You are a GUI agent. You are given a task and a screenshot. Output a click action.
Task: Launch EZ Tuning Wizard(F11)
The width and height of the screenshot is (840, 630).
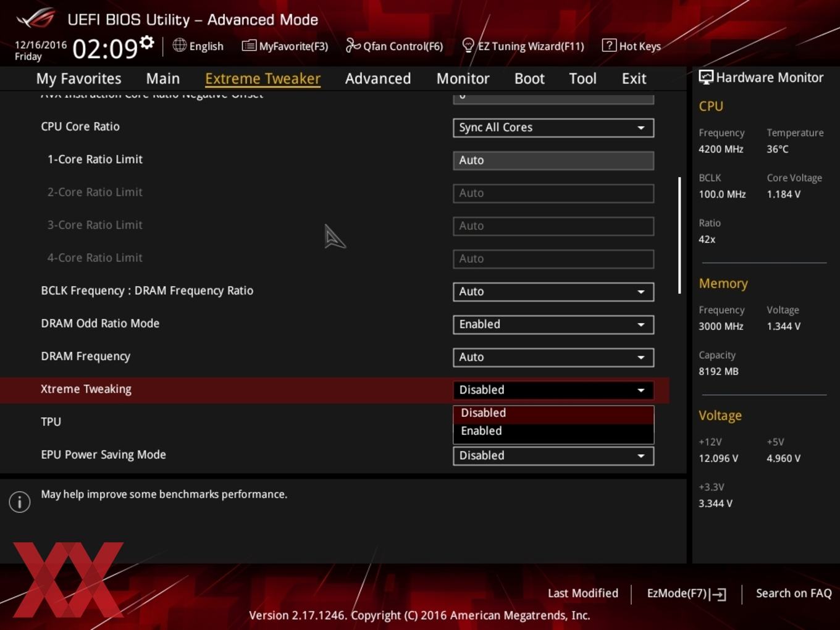tap(523, 46)
